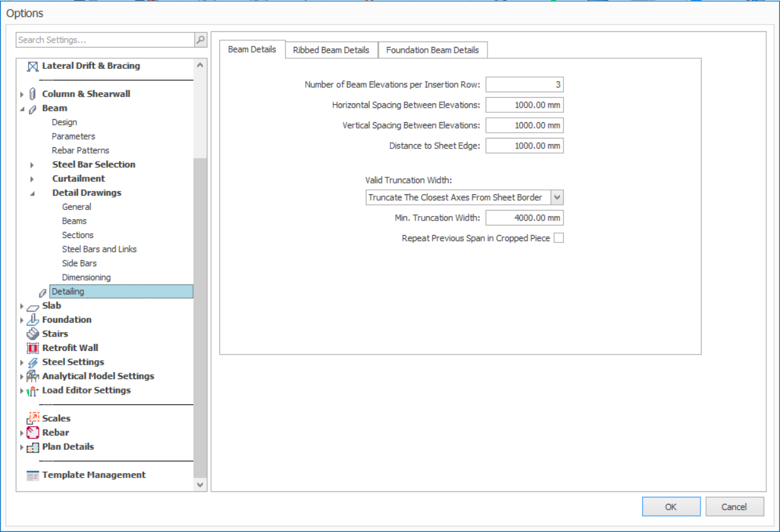Switch to the Ribbed Beam Details tab
Image resolution: width=780 pixels, height=532 pixels.
331,50
